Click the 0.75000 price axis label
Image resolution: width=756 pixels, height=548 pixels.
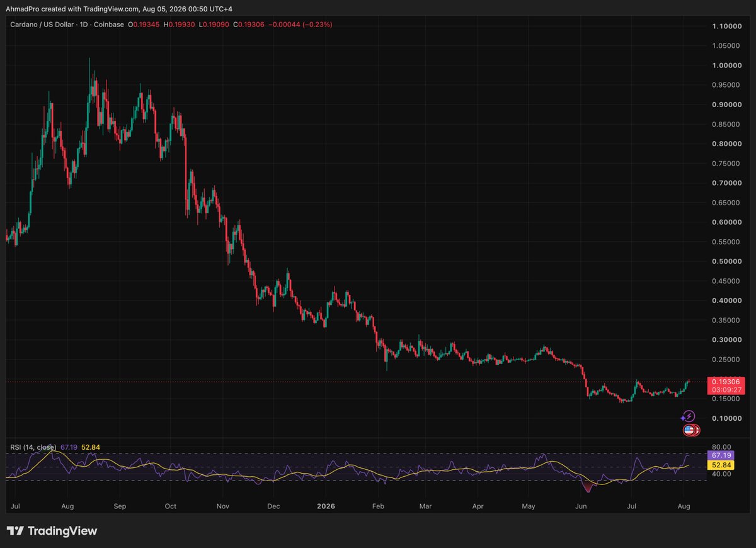tap(726, 163)
